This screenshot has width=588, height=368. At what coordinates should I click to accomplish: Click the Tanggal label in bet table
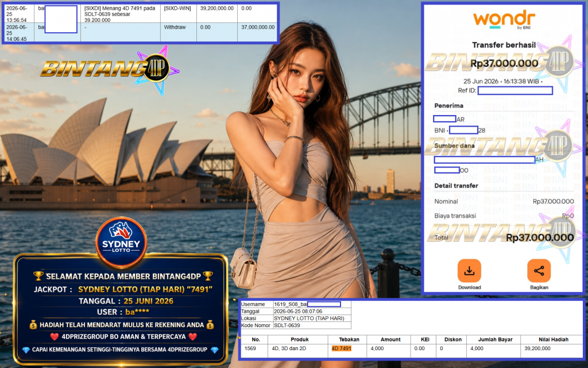coord(250,311)
